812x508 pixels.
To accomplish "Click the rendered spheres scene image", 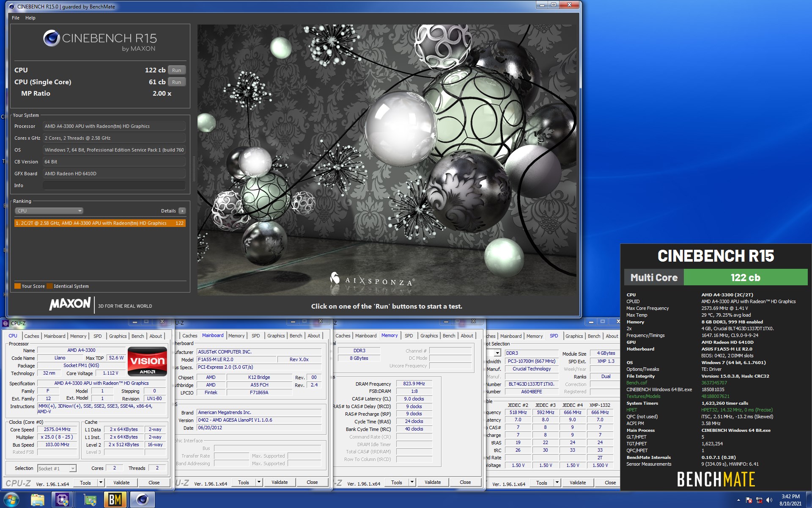I will [x=387, y=160].
